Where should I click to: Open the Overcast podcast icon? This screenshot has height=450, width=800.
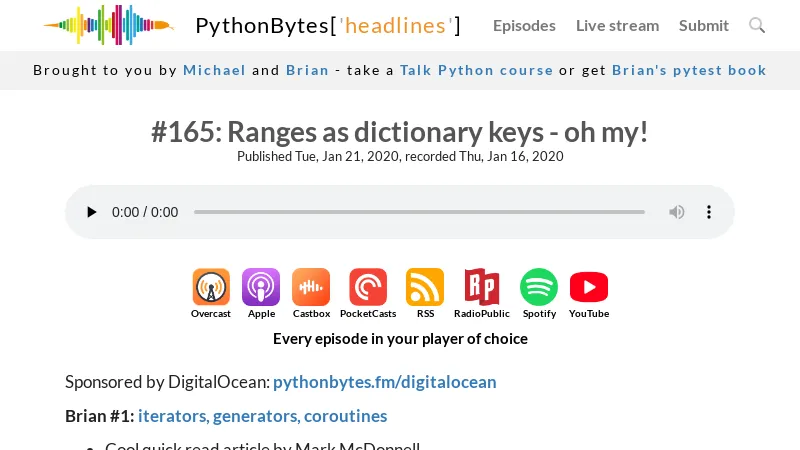pyautogui.click(x=211, y=287)
